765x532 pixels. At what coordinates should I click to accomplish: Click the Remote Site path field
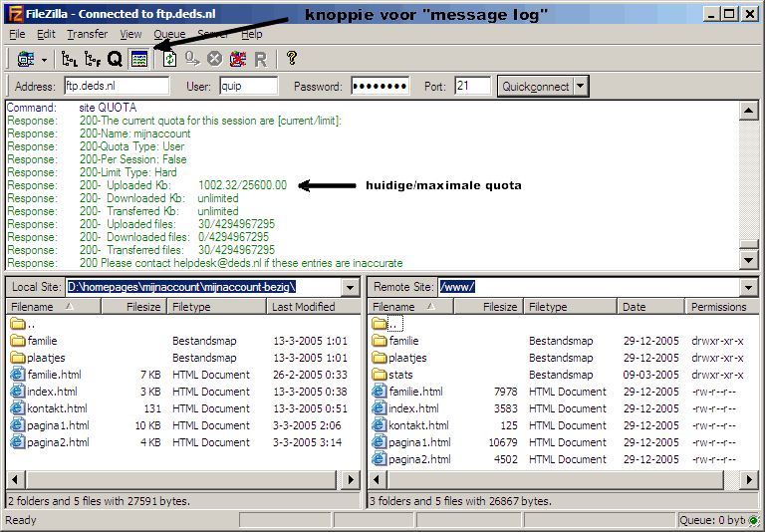click(x=590, y=287)
